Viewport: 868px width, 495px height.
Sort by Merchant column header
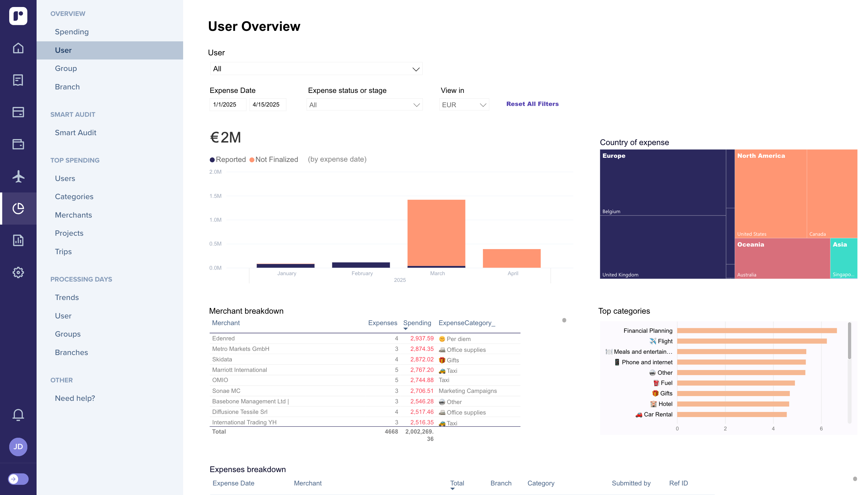226,323
